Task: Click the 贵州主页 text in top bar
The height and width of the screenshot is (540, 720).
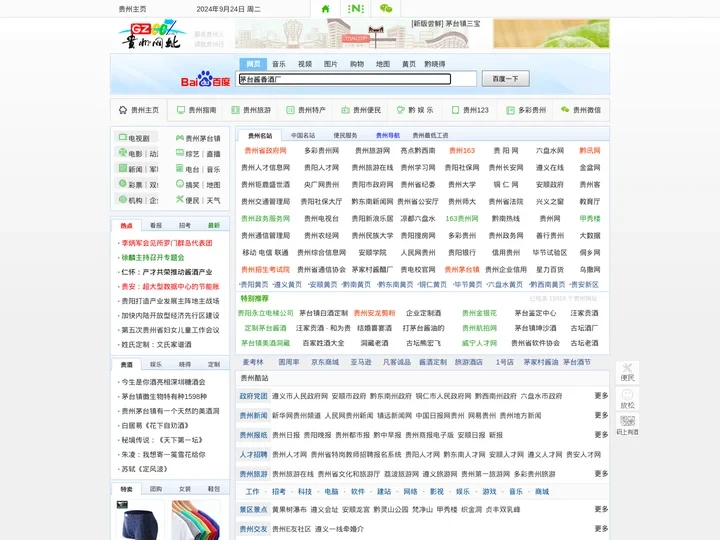Action: tap(132, 9)
